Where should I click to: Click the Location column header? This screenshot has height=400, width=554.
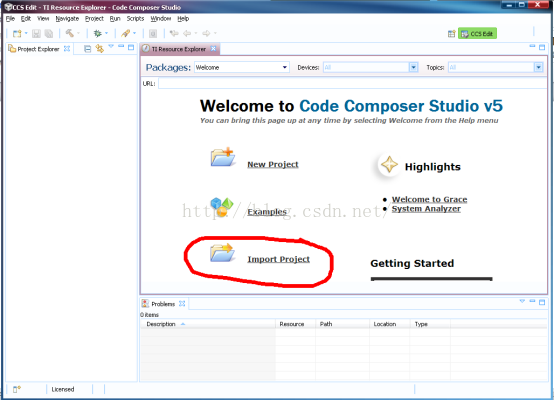coord(390,324)
